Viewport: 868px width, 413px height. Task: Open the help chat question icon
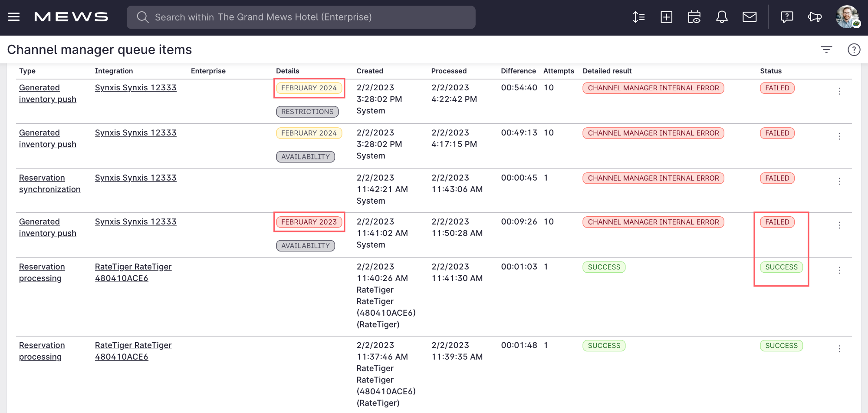tap(787, 17)
